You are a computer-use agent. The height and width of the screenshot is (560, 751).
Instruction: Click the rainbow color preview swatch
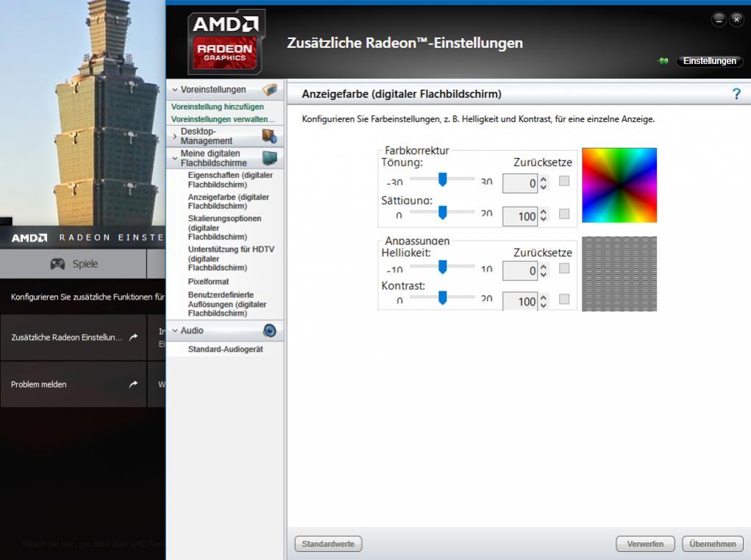(619, 185)
